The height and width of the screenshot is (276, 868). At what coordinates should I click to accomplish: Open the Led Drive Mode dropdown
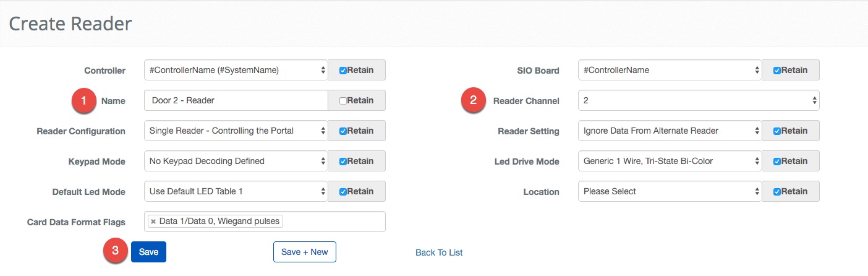(x=670, y=161)
